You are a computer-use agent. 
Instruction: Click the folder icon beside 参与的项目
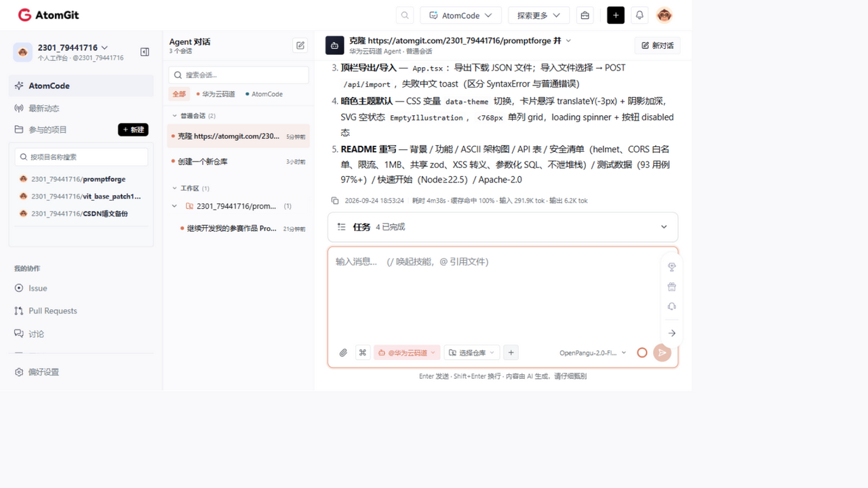point(19,129)
